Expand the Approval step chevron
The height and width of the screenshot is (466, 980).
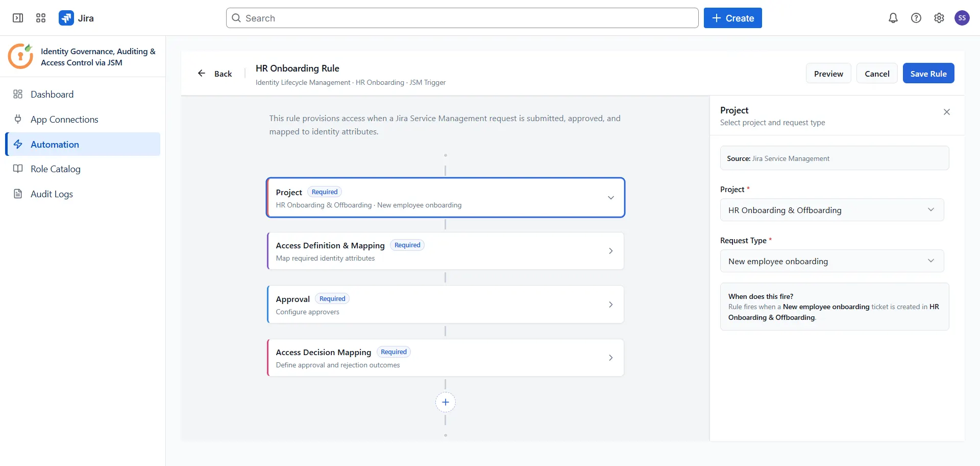click(611, 305)
